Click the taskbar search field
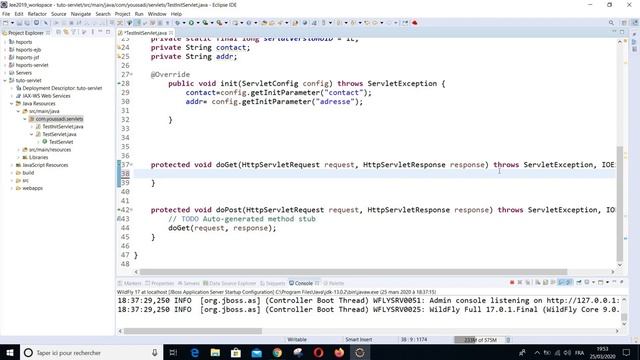The image size is (640, 360). 91,353
